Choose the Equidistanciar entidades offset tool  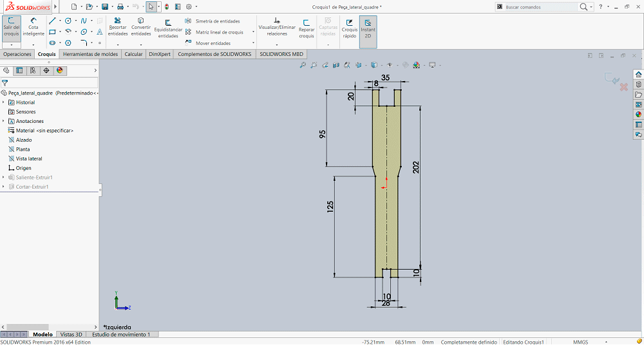click(168, 29)
